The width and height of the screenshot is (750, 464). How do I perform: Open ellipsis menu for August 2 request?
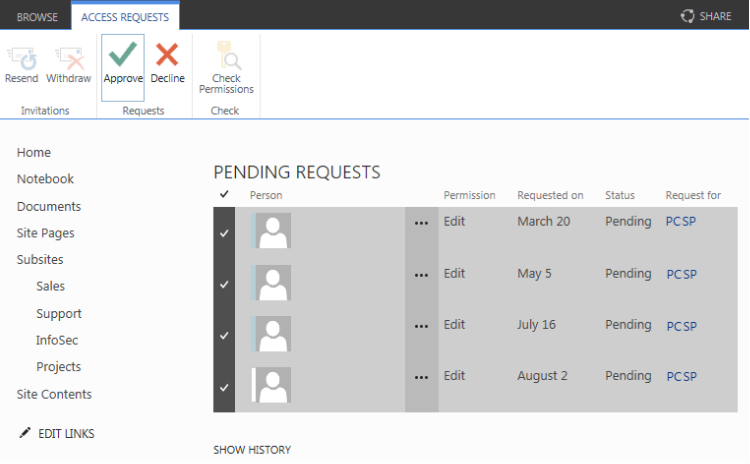[x=421, y=378]
